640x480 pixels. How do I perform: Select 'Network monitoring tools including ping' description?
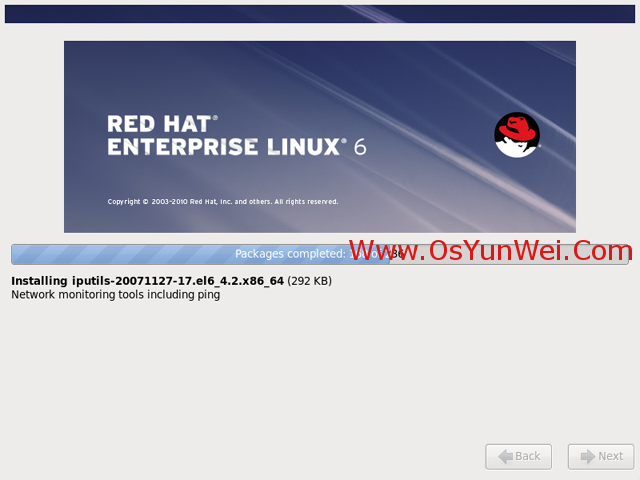116,295
